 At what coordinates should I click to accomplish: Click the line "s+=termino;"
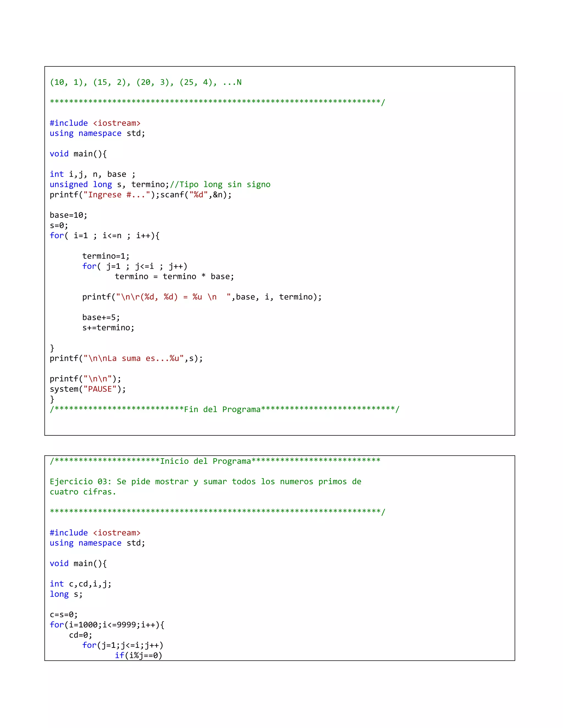(x=108, y=328)
